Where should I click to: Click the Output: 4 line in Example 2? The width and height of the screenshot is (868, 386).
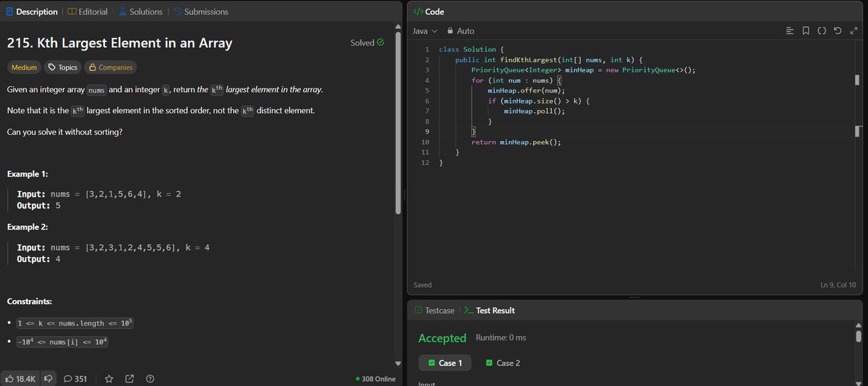pos(38,259)
